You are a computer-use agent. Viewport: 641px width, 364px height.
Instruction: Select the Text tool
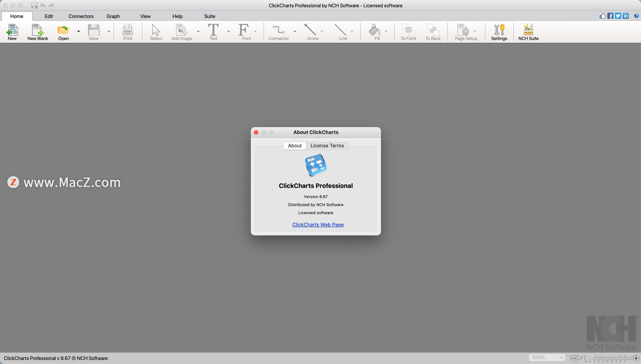tap(213, 32)
